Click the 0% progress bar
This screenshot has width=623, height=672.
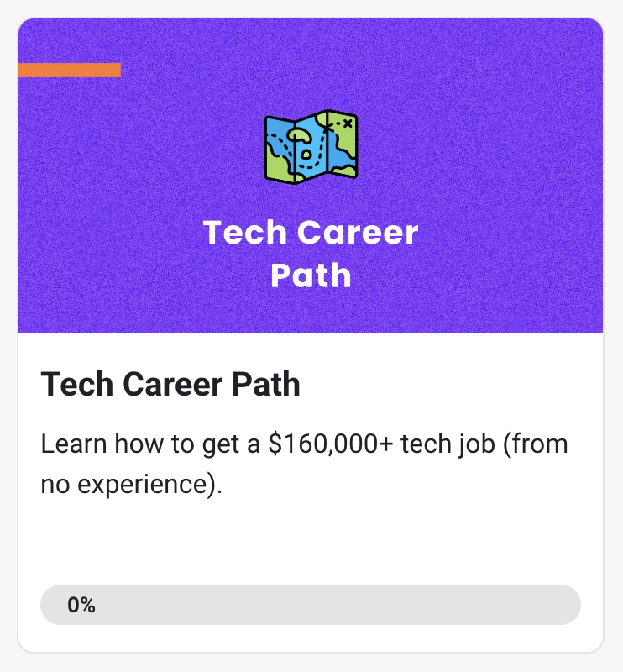[x=311, y=604]
